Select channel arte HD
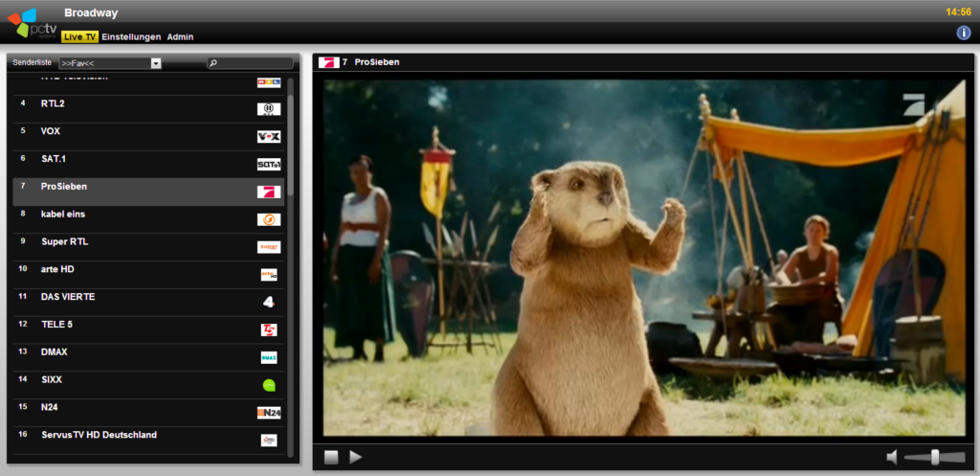This screenshot has height=476, width=980. coord(148,275)
